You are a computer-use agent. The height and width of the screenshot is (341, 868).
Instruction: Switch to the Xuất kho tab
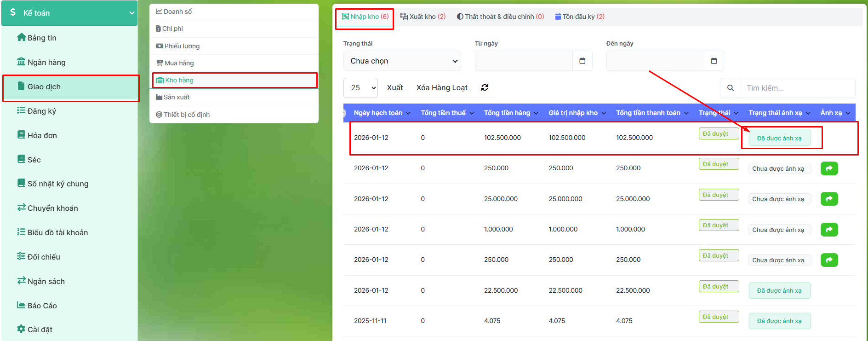423,17
